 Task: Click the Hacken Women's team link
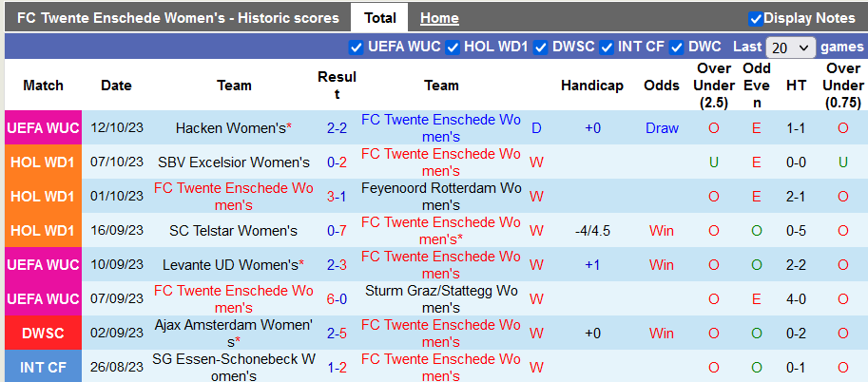[x=233, y=127]
